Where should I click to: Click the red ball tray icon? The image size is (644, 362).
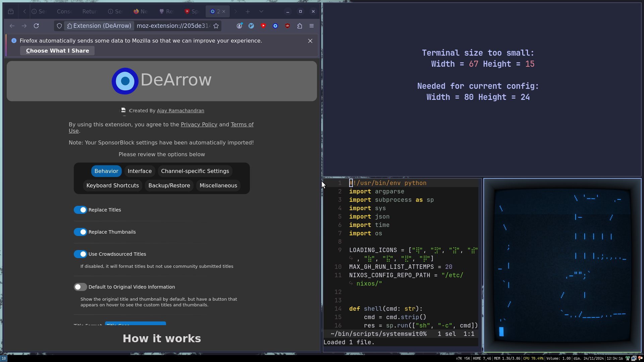(640, 358)
